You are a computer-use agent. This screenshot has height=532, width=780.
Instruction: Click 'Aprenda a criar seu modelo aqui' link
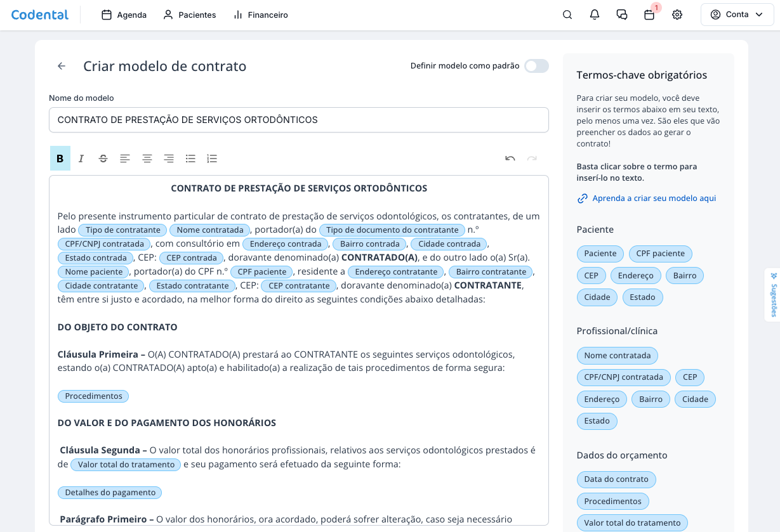click(x=654, y=198)
